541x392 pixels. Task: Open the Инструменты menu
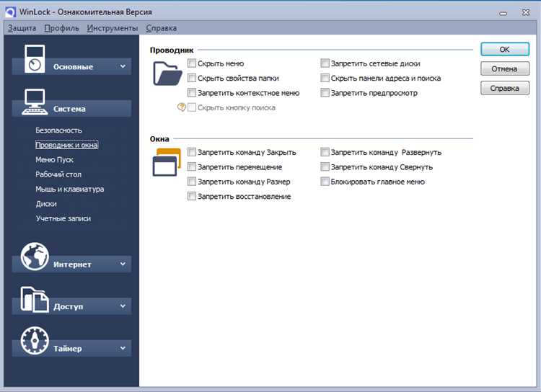tap(112, 28)
